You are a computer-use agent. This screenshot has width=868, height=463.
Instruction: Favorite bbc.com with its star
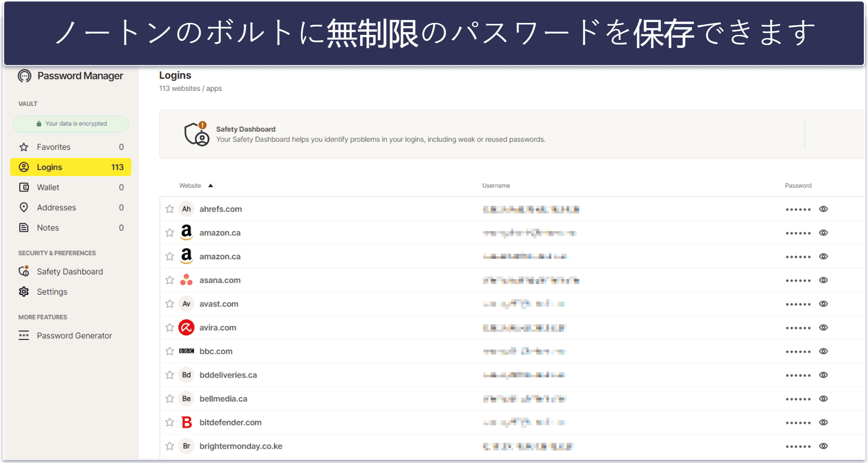coord(169,351)
